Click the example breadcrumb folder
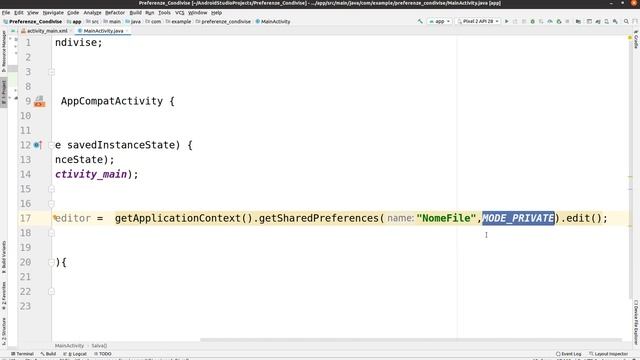 179,21
